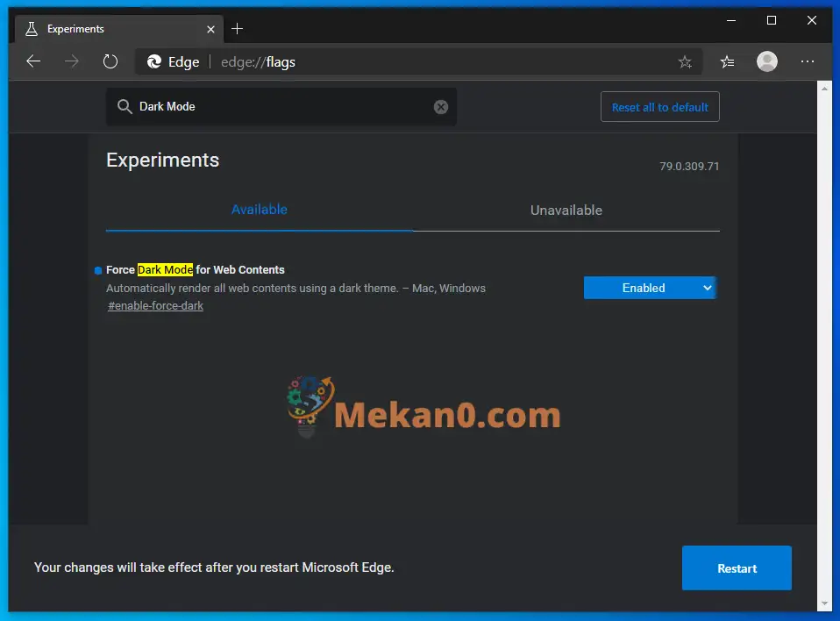
Task: Click into the Dark Mode search field
Action: pyautogui.click(x=281, y=107)
